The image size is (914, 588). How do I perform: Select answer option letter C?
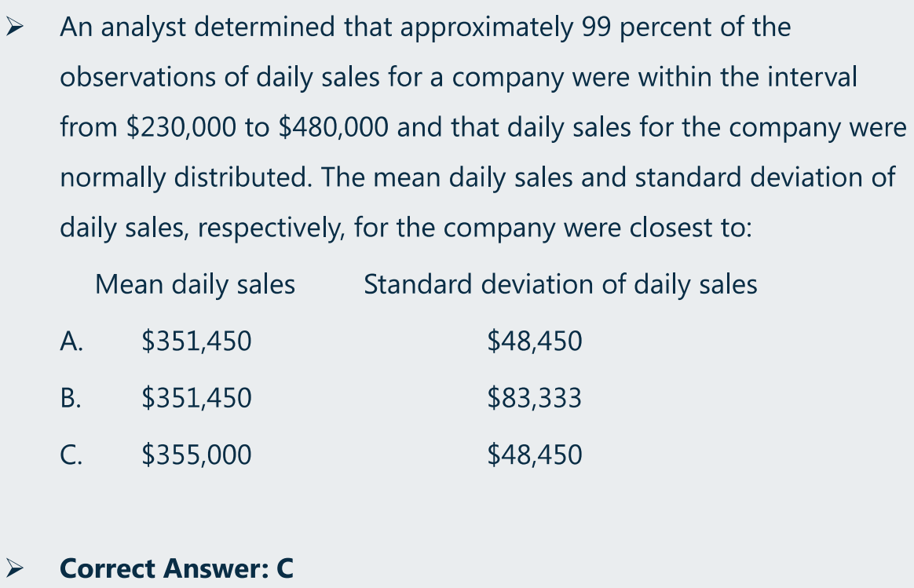tap(71, 455)
